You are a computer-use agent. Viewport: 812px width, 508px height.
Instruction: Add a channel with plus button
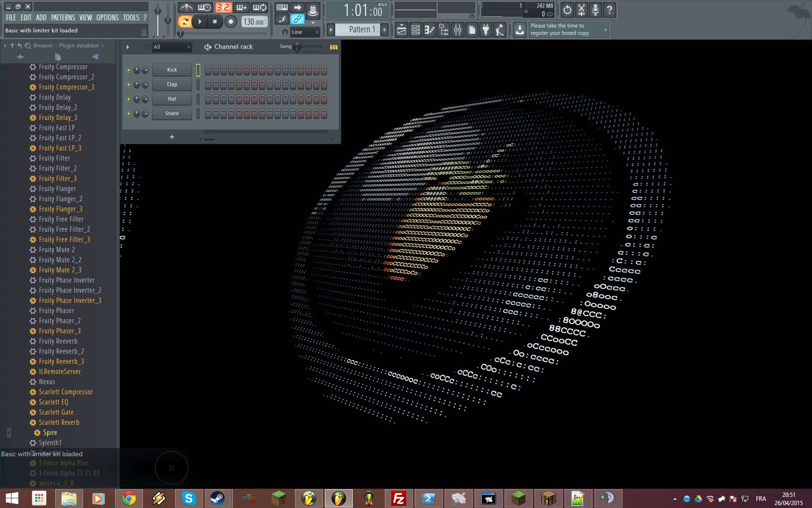(172, 137)
